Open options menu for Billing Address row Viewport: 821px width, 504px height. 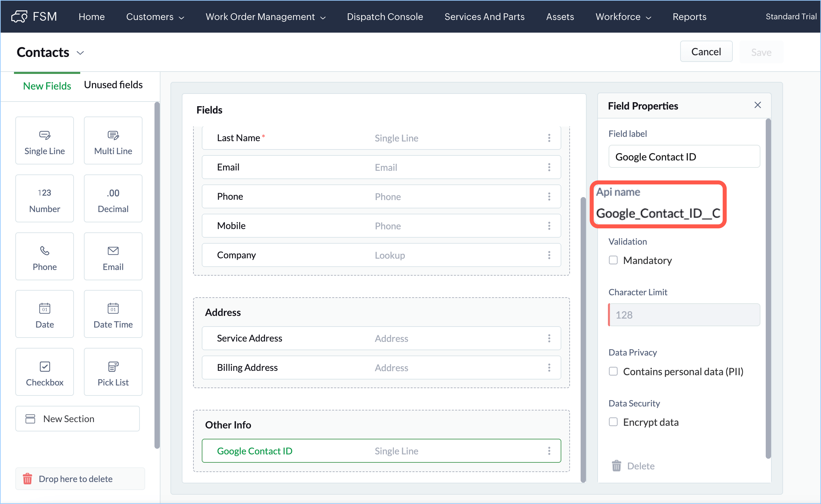(549, 367)
